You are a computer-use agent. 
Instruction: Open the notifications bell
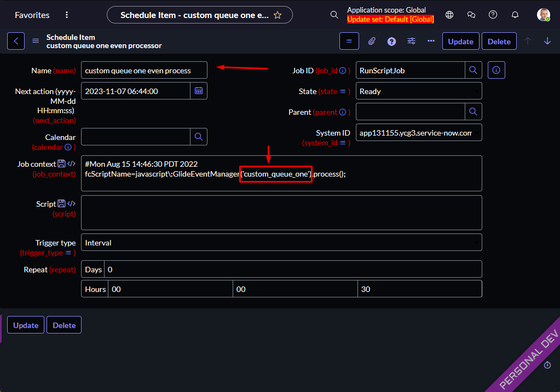[x=515, y=15]
